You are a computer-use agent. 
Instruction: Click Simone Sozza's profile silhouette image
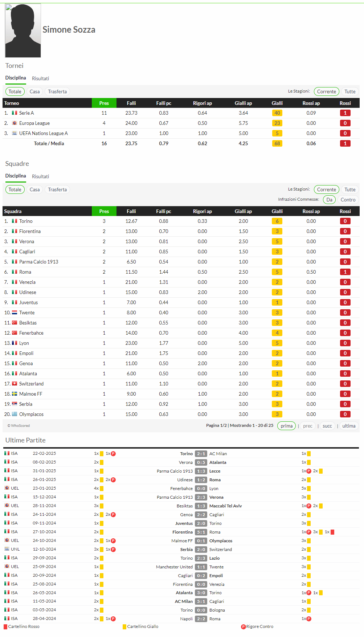(23, 31)
